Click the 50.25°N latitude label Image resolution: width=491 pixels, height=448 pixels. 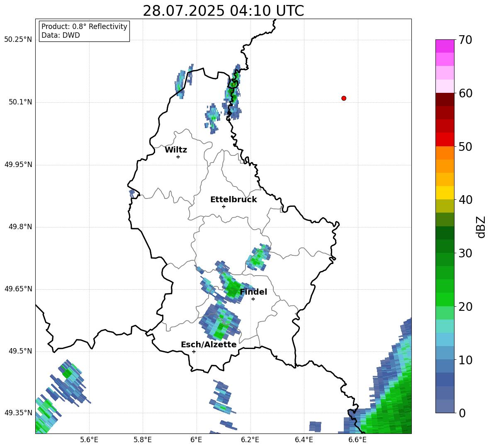(x=18, y=40)
